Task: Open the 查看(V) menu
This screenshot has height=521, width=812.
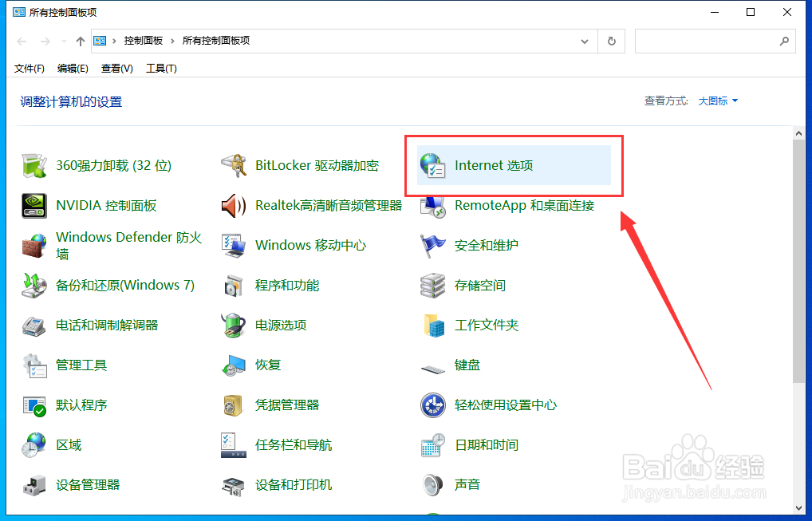Action: (x=117, y=69)
